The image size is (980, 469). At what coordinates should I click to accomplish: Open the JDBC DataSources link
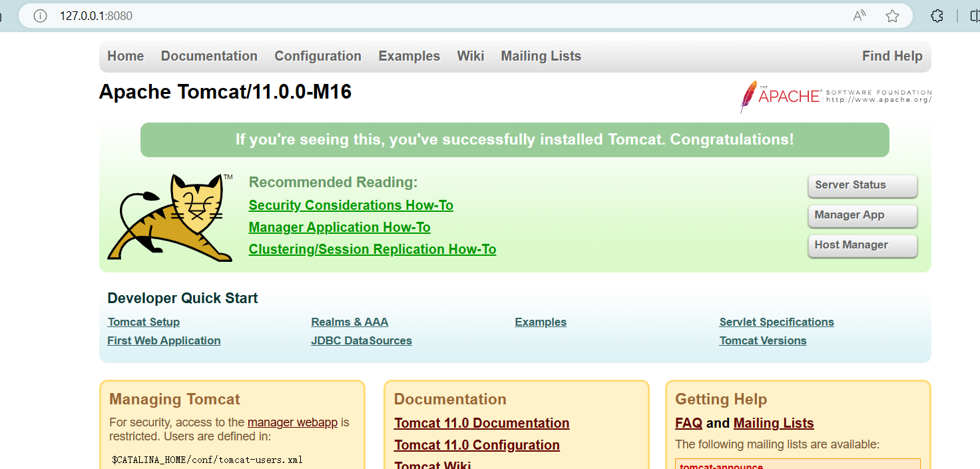362,340
